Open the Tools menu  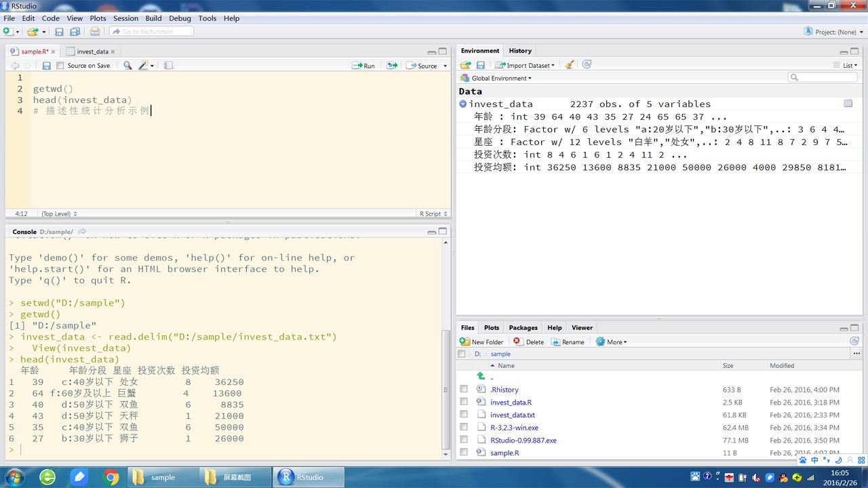208,18
